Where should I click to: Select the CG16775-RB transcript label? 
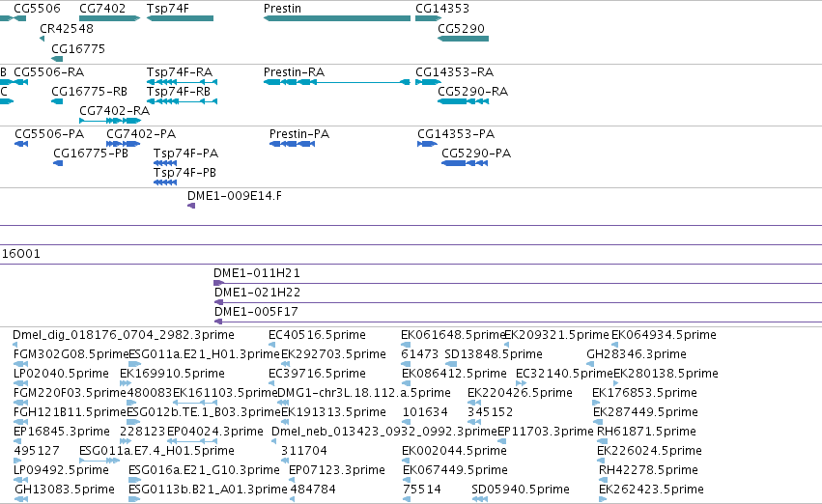(x=89, y=92)
